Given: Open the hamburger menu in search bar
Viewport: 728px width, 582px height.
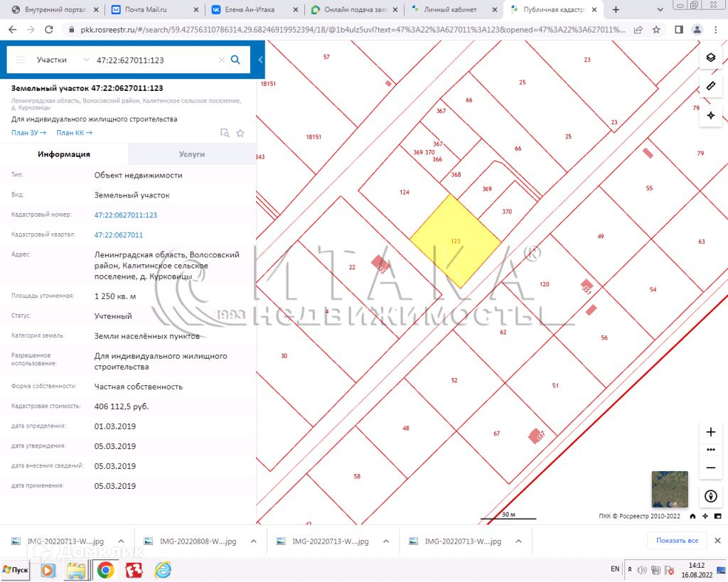Looking at the screenshot, I should click(x=21, y=60).
